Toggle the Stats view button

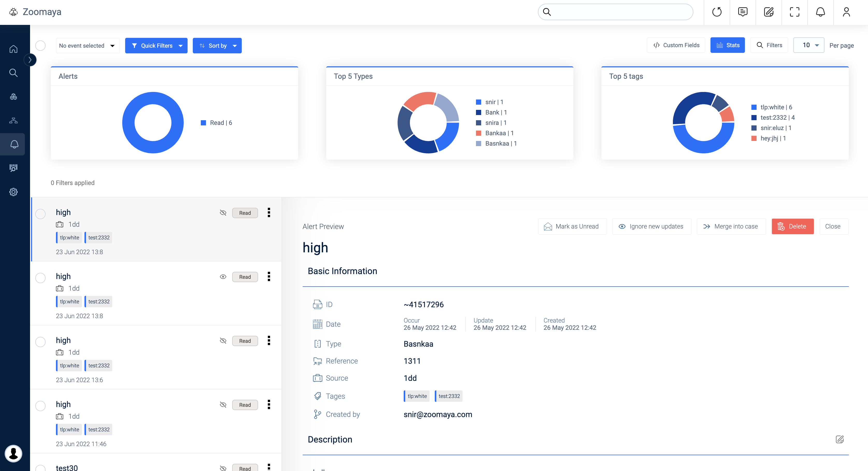(728, 45)
